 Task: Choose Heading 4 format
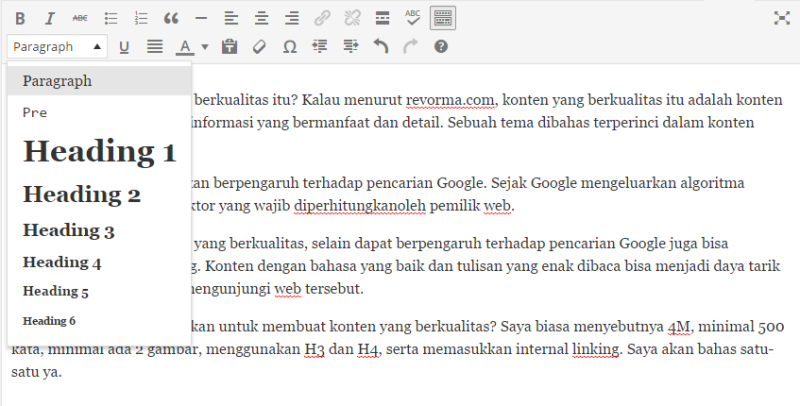(99, 263)
